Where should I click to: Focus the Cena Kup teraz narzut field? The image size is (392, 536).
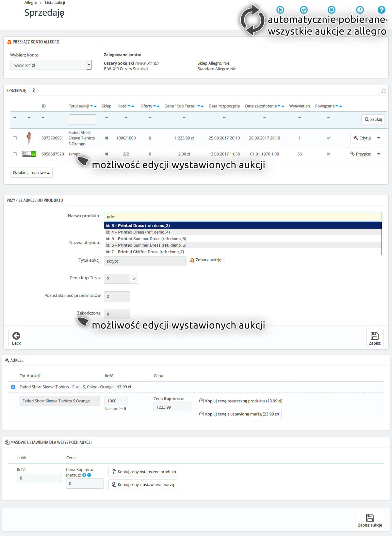click(x=85, y=484)
